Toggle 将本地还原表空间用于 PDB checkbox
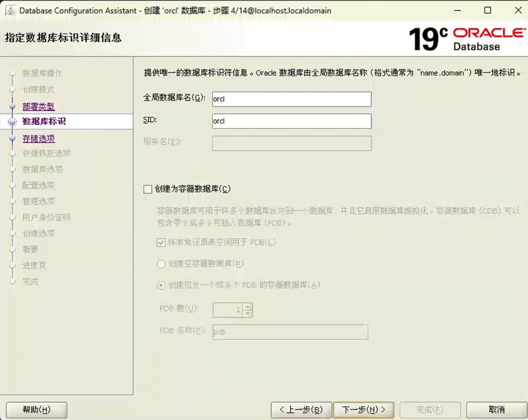The height and width of the screenshot is (420, 528). point(161,243)
